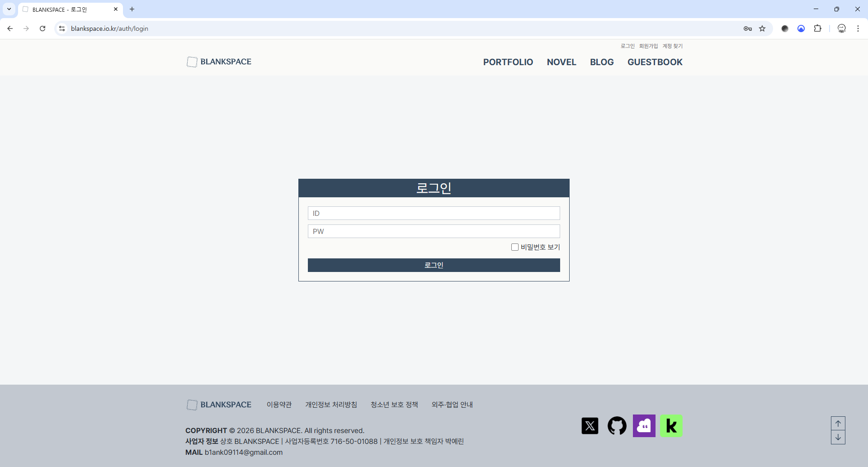
Task: Expand the tab search dropdown arrow
Action: coord(9,9)
